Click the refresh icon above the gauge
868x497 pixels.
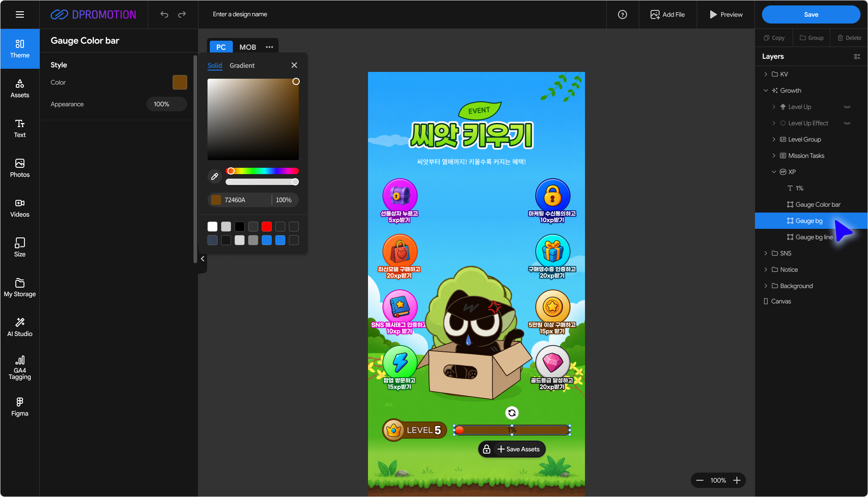512,412
